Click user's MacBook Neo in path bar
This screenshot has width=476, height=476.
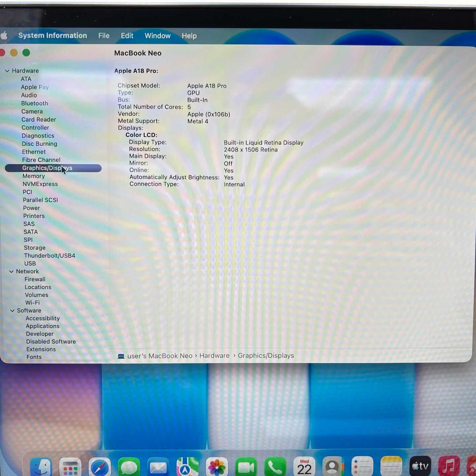tap(160, 356)
